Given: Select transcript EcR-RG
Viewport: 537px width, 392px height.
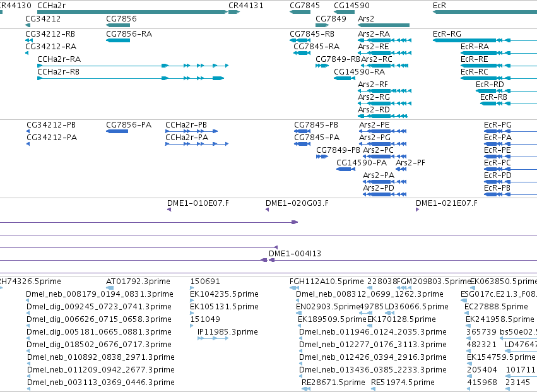Looking at the screenshot, I should [485, 40].
